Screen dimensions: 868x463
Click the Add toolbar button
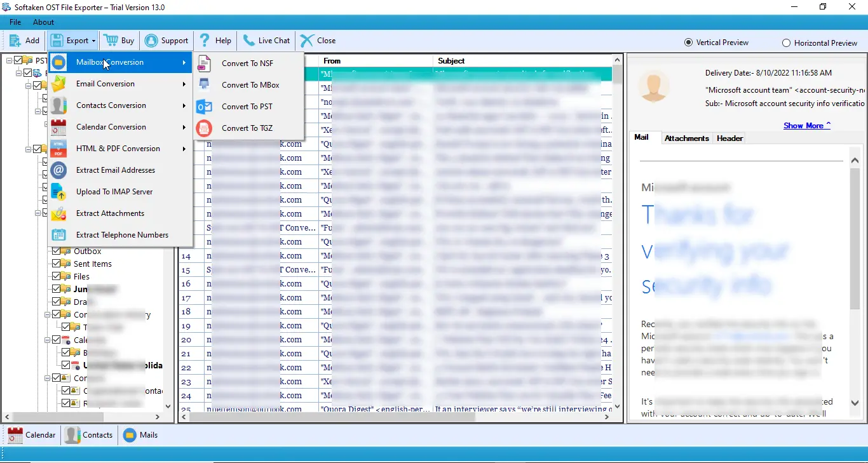(24, 40)
